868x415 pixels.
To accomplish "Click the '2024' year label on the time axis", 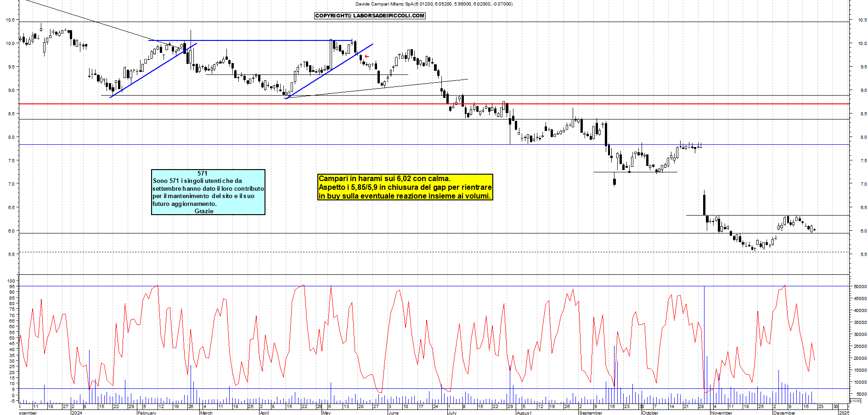I will [77, 413].
